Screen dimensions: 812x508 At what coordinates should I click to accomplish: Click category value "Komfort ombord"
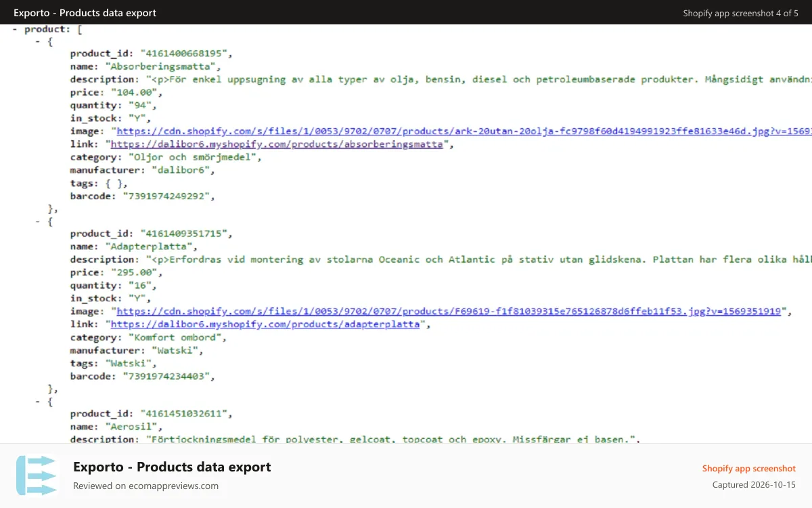click(175, 337)
